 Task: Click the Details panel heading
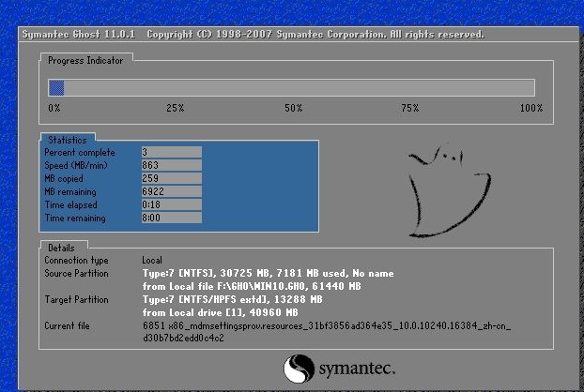click(60, 247)
